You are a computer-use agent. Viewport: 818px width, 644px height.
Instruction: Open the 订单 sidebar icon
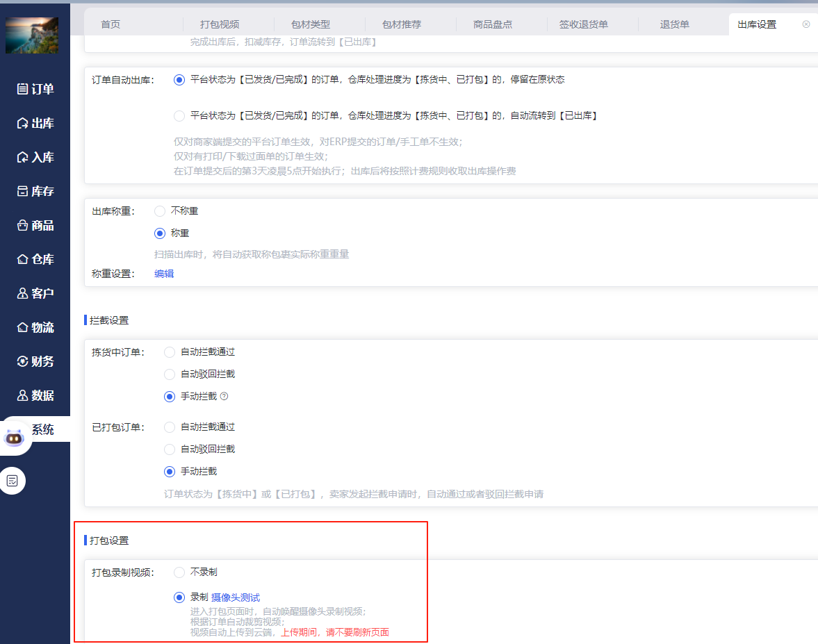22,89
